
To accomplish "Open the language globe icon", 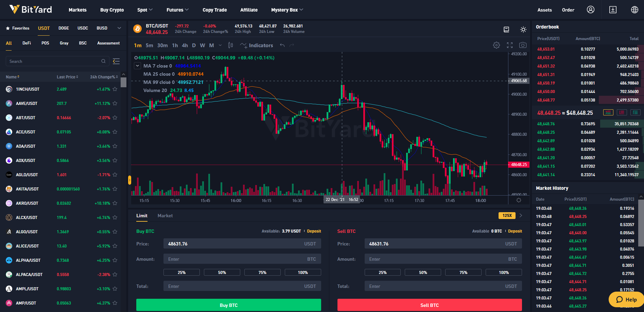I will point(634,10).
